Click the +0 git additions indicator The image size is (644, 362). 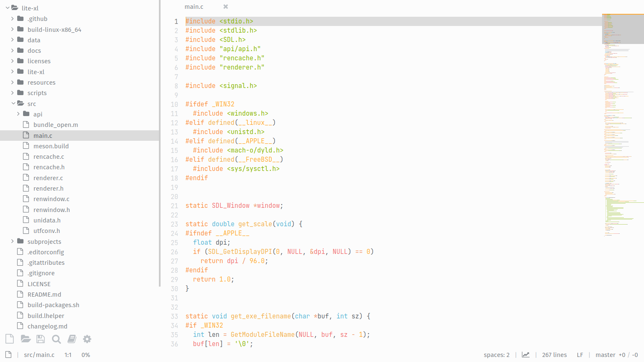622,355
